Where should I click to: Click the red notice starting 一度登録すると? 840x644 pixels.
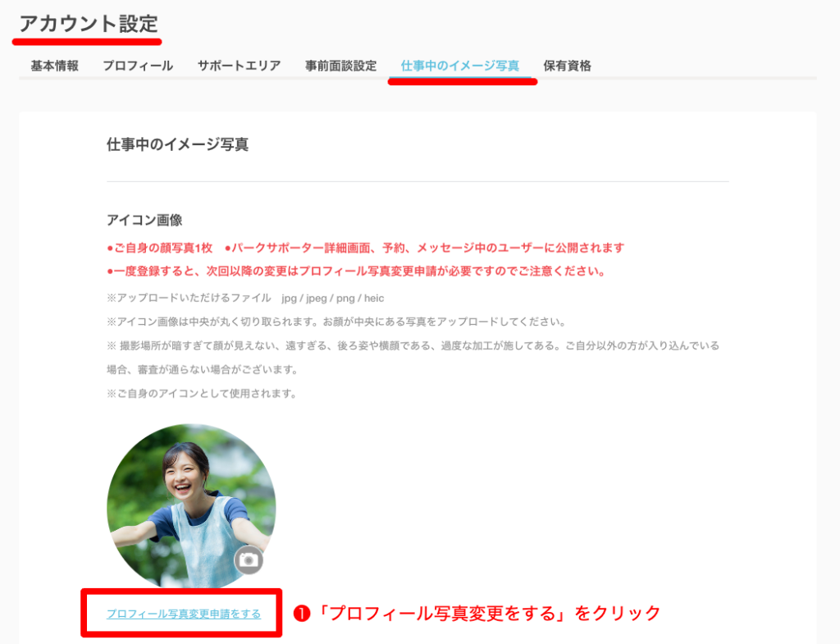click(356, 271)
